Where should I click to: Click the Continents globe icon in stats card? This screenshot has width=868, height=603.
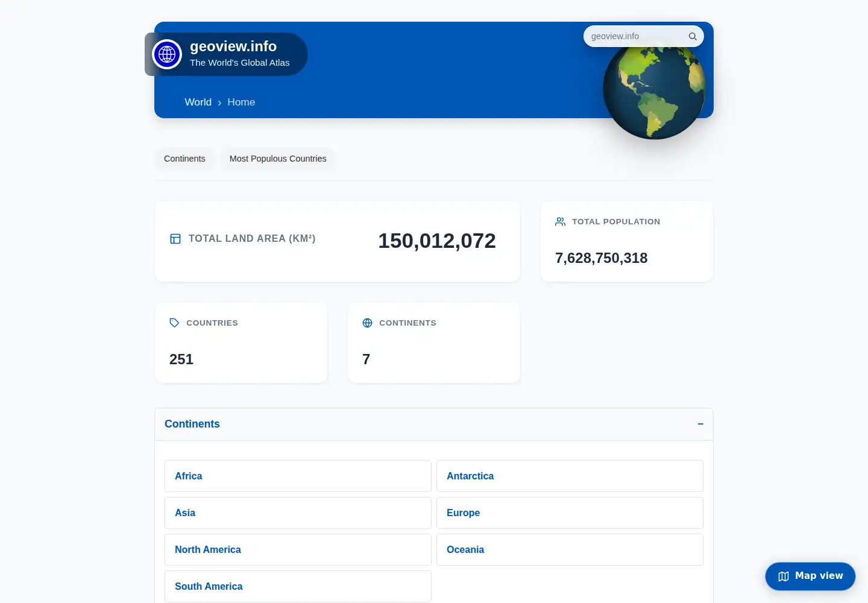pyautogui.click(x=367, y=323)
